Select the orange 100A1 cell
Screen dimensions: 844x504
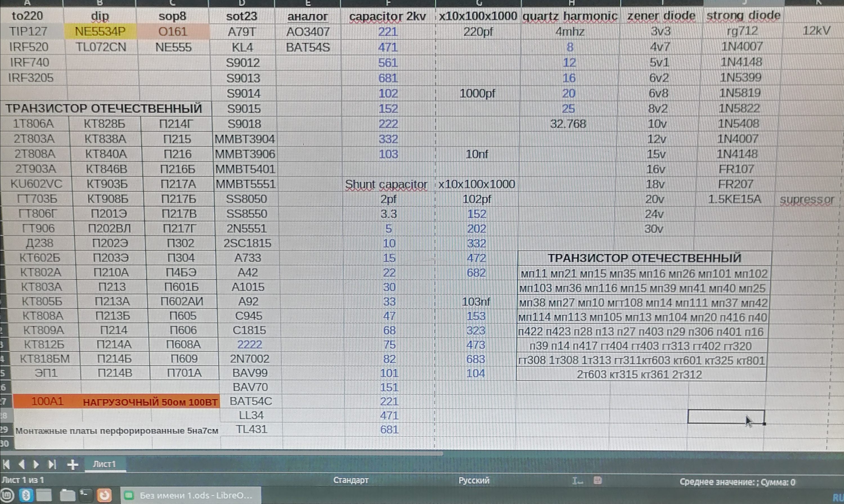pyautogui.click(x=47, y=401)
